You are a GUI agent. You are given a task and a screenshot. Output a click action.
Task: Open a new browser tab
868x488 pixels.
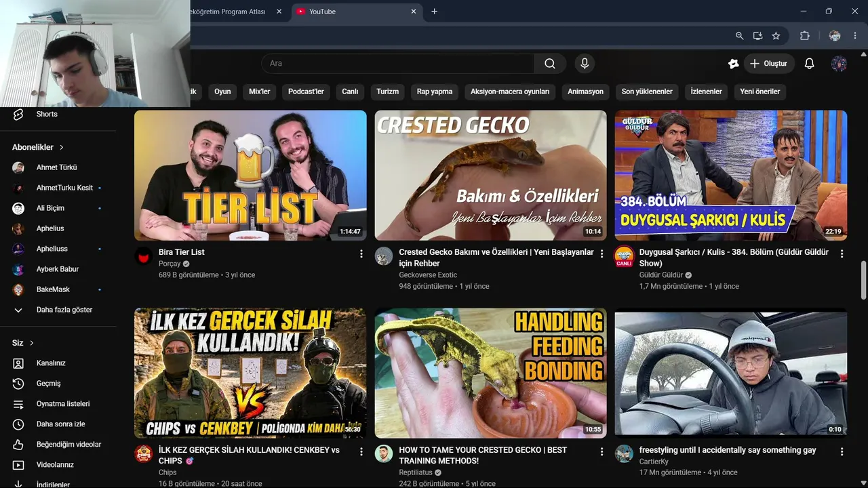point(435,12)
